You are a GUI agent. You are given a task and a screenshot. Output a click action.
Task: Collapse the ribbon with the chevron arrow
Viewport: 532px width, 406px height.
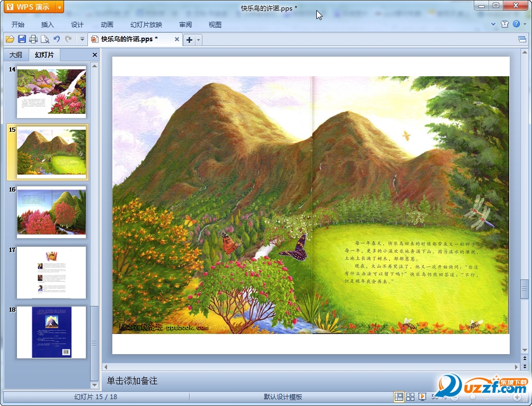tap(493, 24)
